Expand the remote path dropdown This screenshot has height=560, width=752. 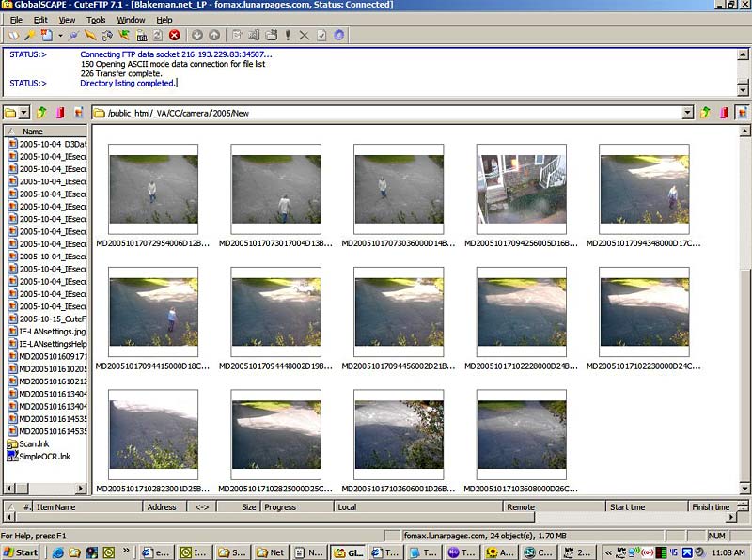point(688,113)
